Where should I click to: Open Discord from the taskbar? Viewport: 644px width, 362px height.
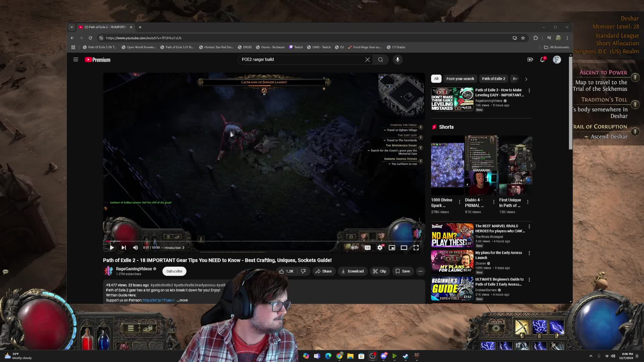383,356
